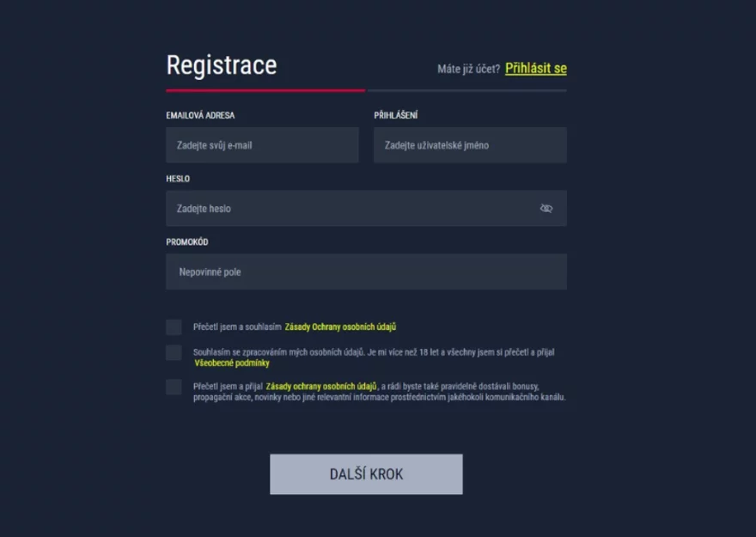Viewport: 756px width, 537px height.
Task: Open the Přihlásit se login link
Action: click(535, 69)
